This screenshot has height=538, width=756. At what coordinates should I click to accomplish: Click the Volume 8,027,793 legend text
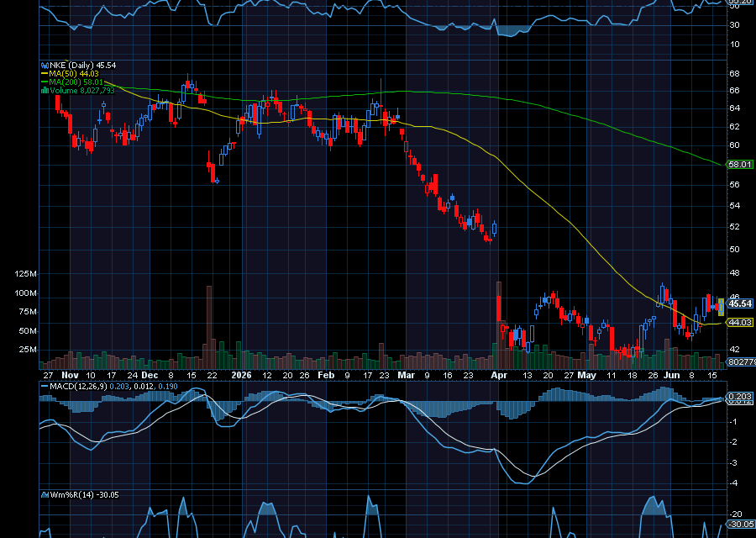coord(82,90)
